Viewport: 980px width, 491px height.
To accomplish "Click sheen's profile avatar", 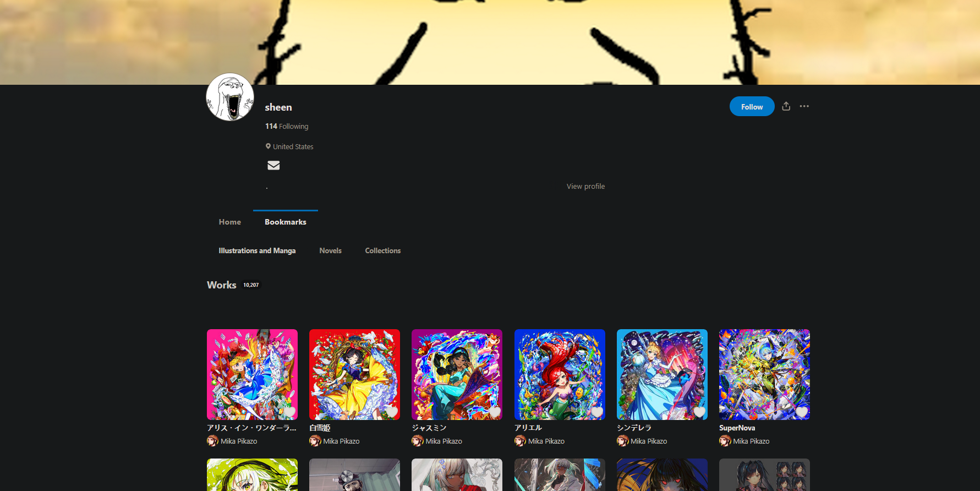I will coord(230,97).
